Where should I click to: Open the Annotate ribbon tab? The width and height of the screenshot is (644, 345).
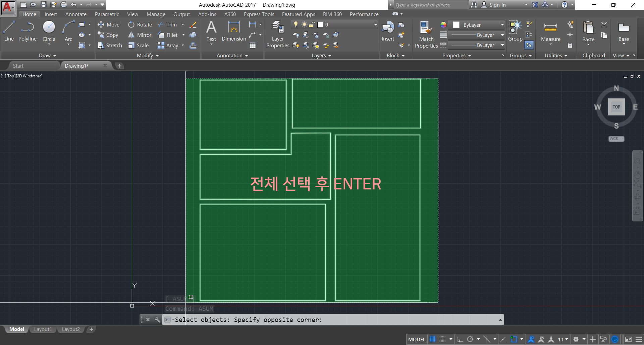[76, 14]
